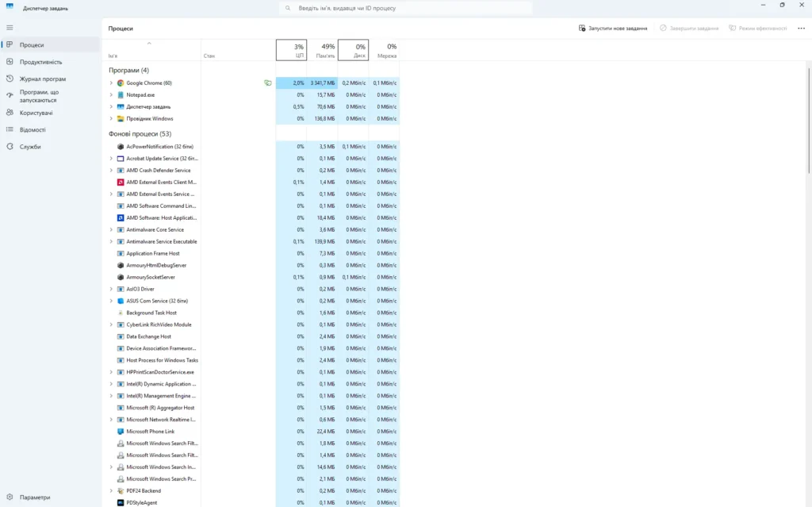Expand the Диспетчер завдань process row

(x=111, y=107)
